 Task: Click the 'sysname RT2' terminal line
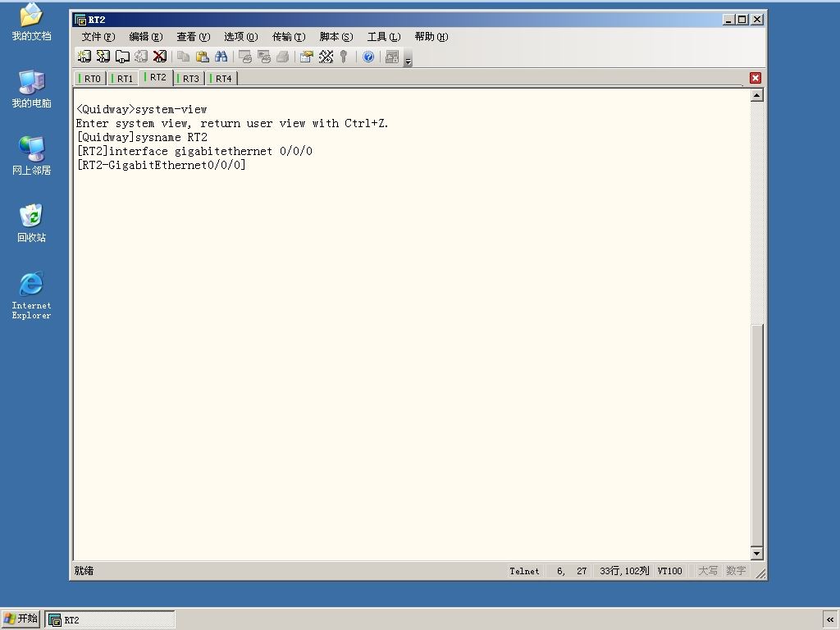(x=142, y=137)
